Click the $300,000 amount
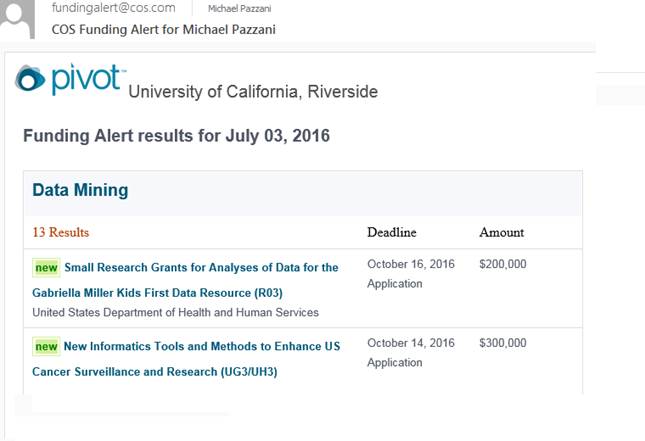Screen dimensions: 645x441 pos(503,343)
